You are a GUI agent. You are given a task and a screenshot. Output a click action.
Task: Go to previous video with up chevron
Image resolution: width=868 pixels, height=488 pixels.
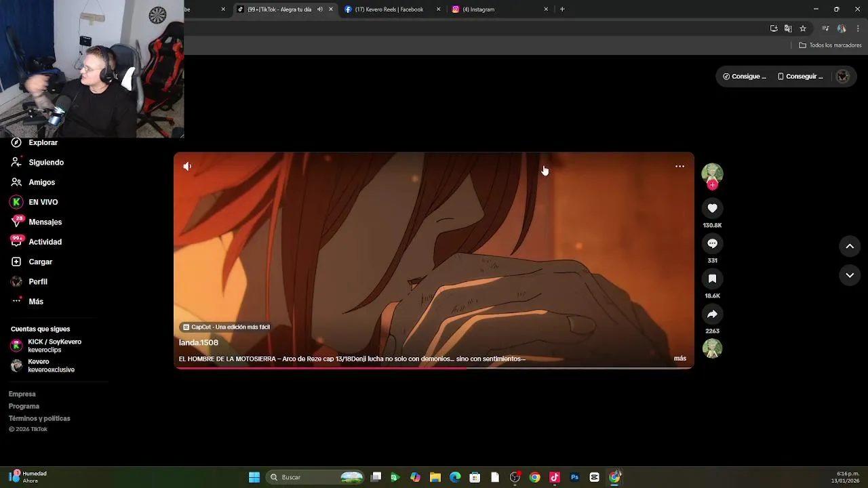850,246
